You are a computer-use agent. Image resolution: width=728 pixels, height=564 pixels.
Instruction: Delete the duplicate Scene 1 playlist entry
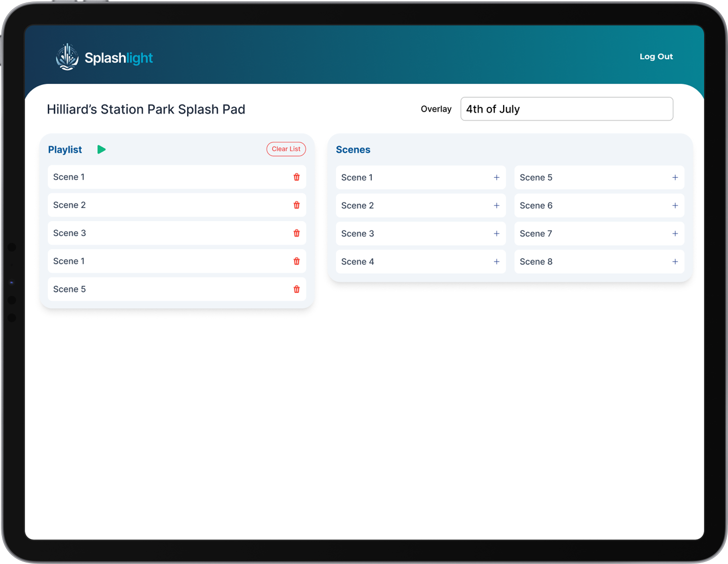point(296,261)
